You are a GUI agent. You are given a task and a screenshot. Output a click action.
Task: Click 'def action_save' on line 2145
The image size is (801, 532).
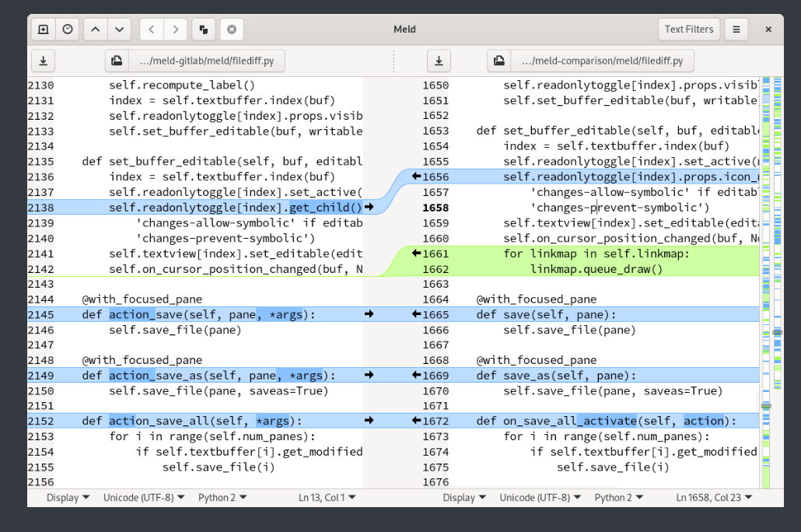(x=132, y=314)
